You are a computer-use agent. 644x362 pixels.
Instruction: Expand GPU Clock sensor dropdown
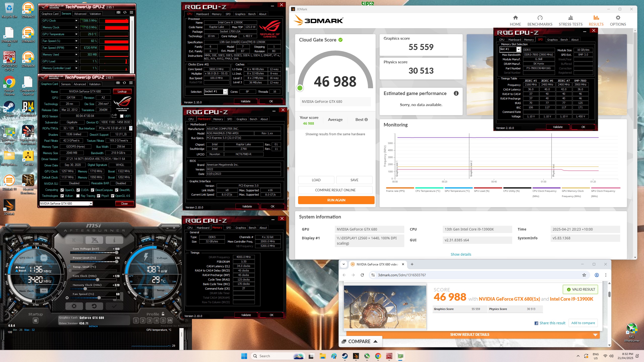76,21
